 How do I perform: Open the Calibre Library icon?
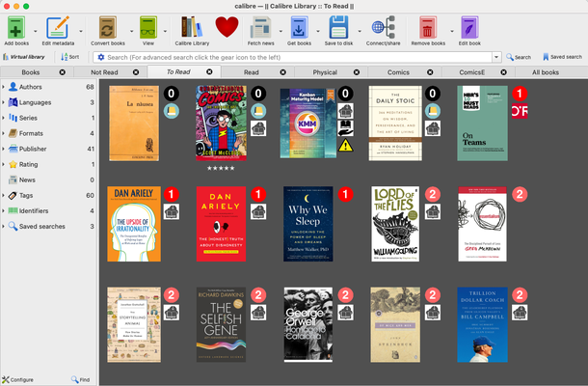tap(192, 27)
